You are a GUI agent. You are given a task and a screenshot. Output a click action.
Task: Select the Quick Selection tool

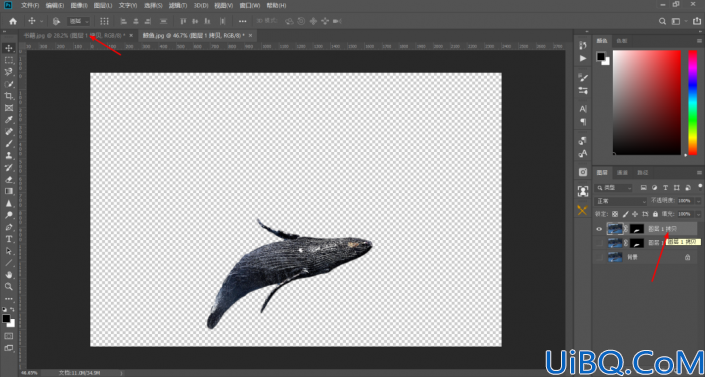pyautogui.click(x=9, y=84)
